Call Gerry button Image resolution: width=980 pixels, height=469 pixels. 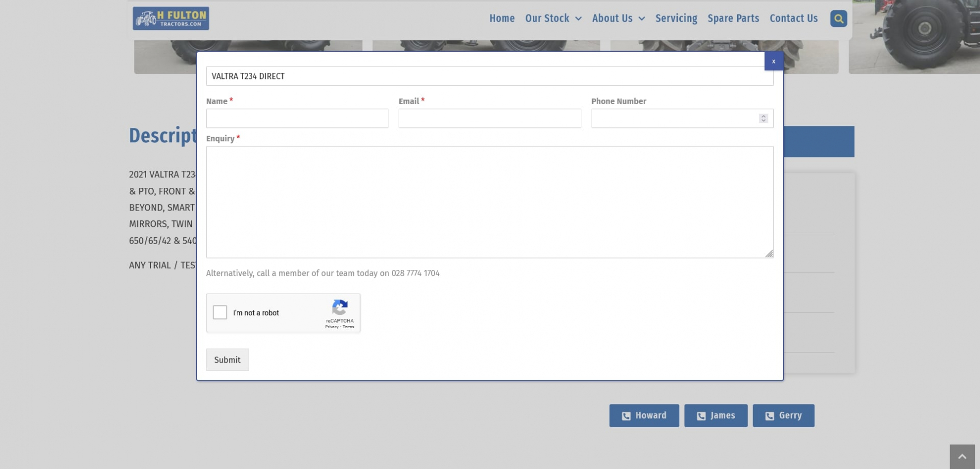point(783,415)
